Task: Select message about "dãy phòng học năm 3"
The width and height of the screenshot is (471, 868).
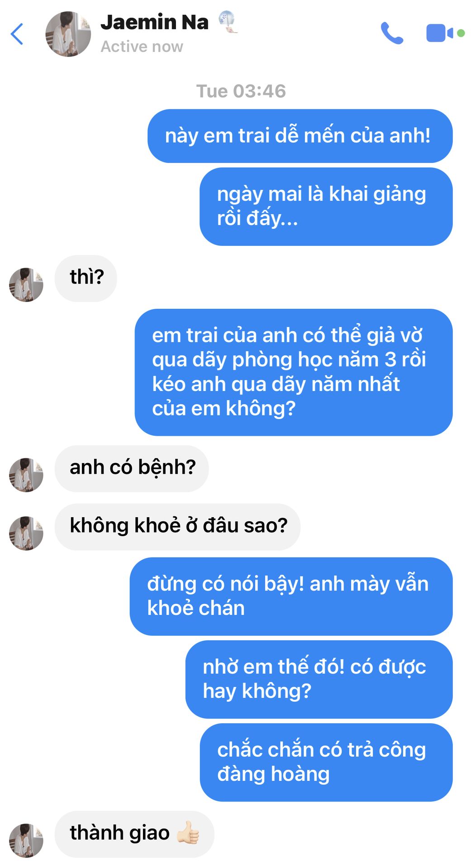Action: [294, 373]
